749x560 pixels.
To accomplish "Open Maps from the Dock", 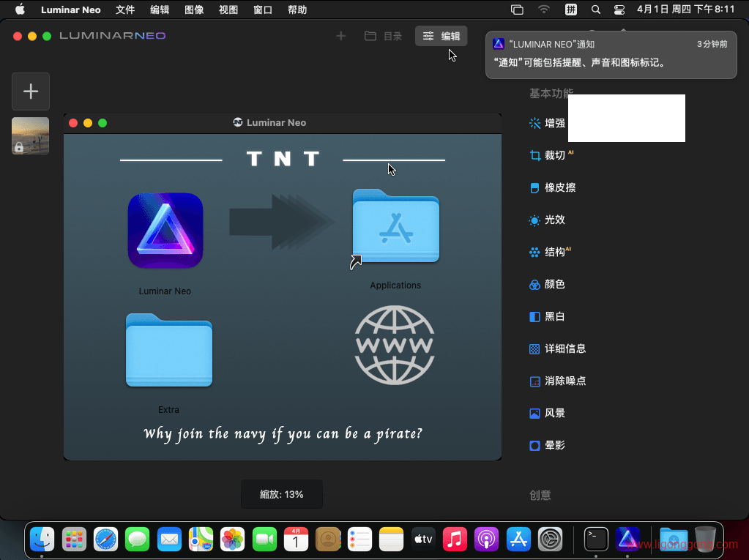I will pyautogui.click(x=201, y=540).
